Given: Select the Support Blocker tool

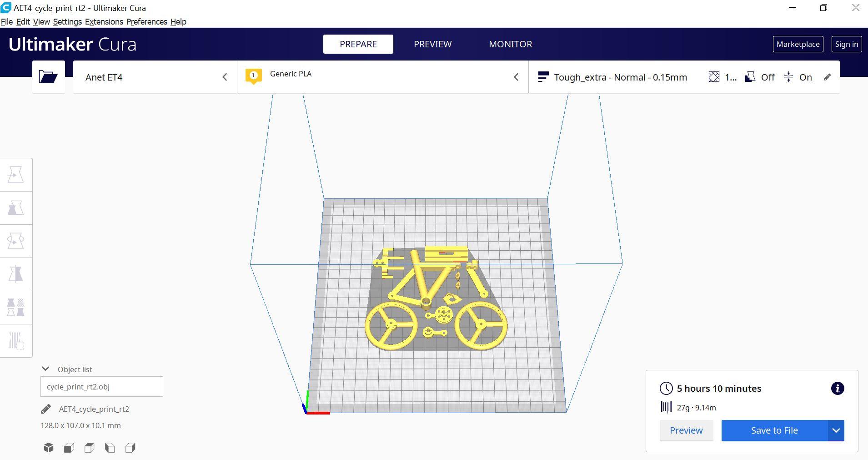Looking at the screenshot, I should (x=16, y=341).
